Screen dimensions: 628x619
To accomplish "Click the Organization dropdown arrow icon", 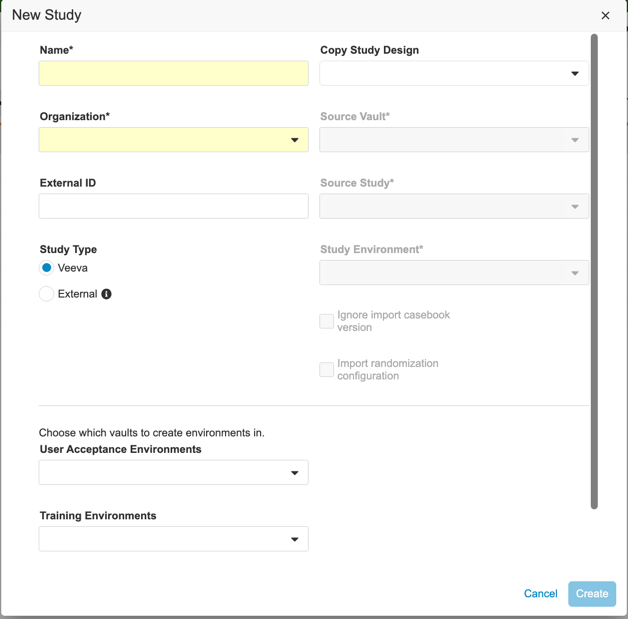I will pos(295,140).
